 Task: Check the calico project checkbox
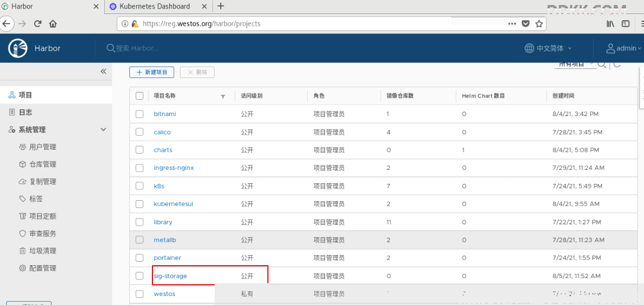click(140, 132)
